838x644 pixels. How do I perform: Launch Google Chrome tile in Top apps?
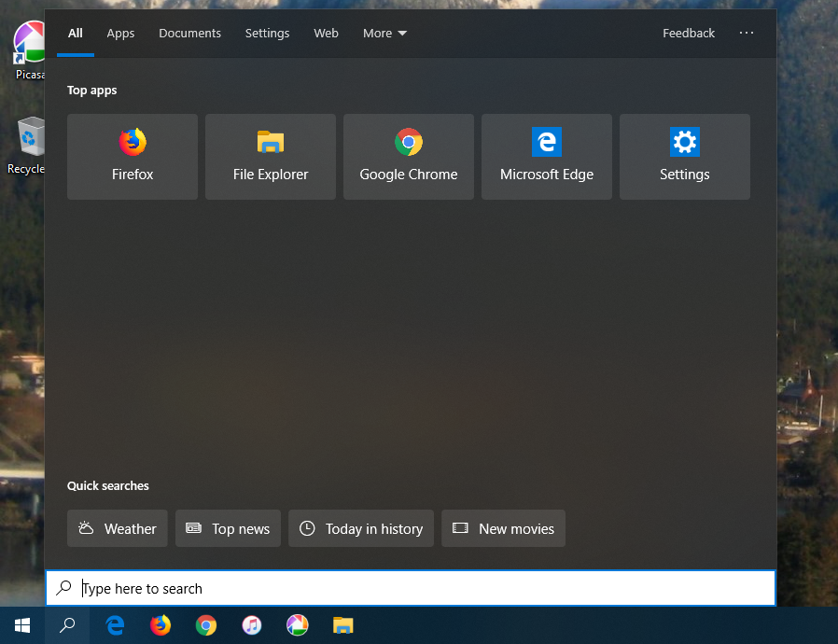[409, 157]
